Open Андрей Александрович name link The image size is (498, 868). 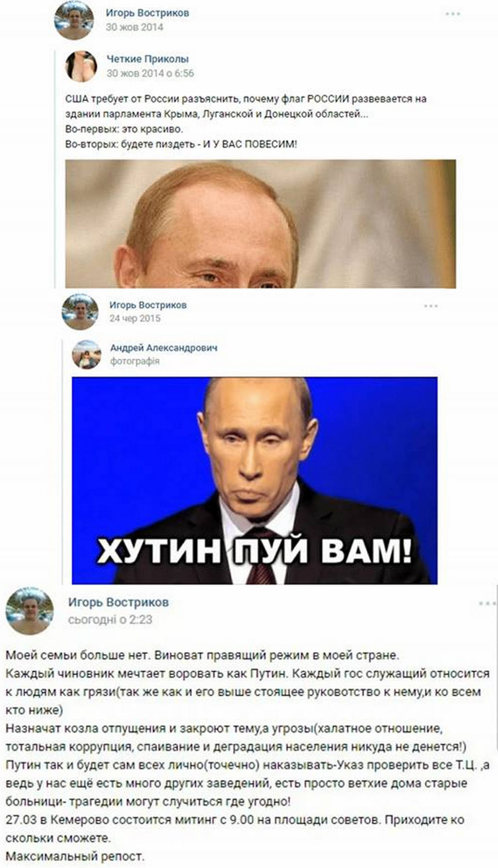(x=164, y=348)
